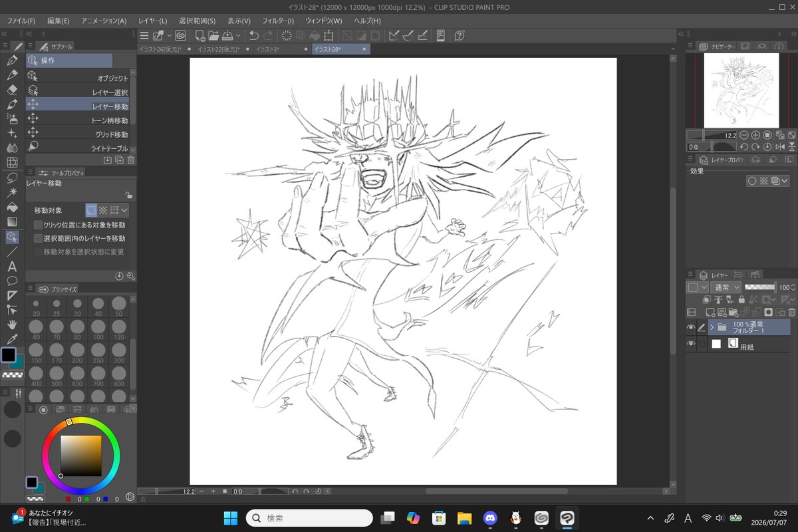Select the Auto select magic wand tool

12,192
